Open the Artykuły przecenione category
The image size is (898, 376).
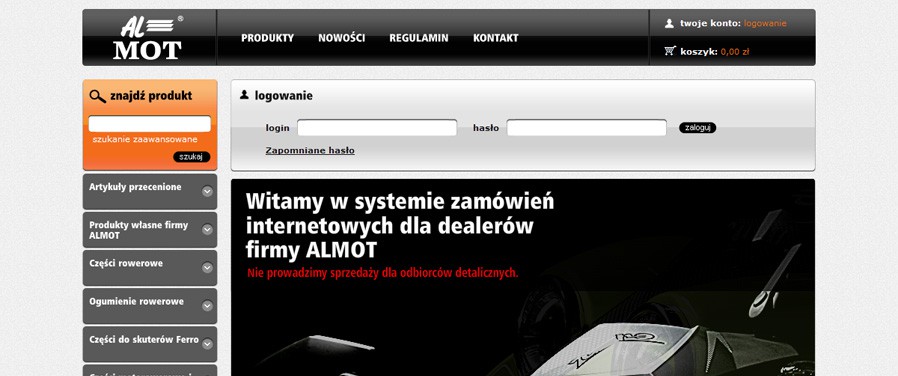(135, 187)
